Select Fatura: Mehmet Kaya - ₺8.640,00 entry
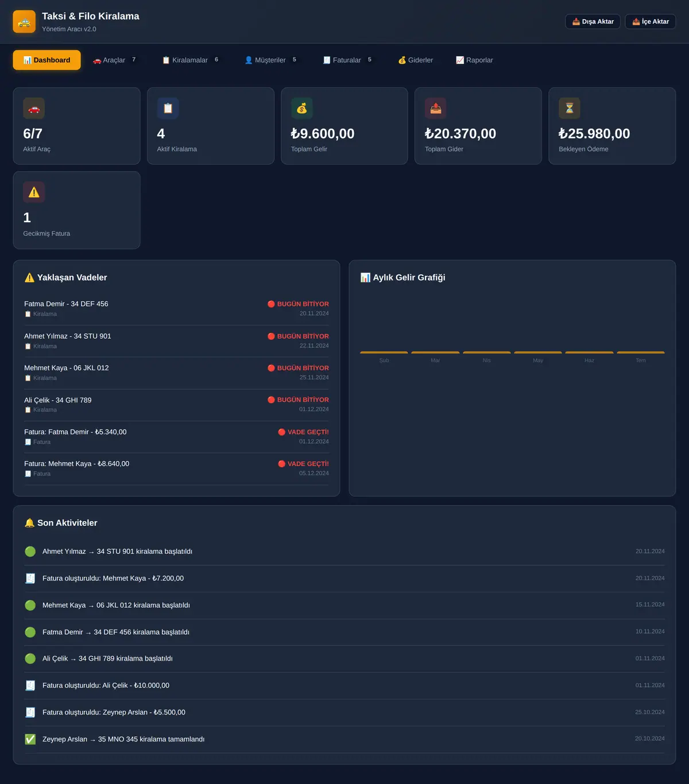689x784 pixels. pos(176,469)
